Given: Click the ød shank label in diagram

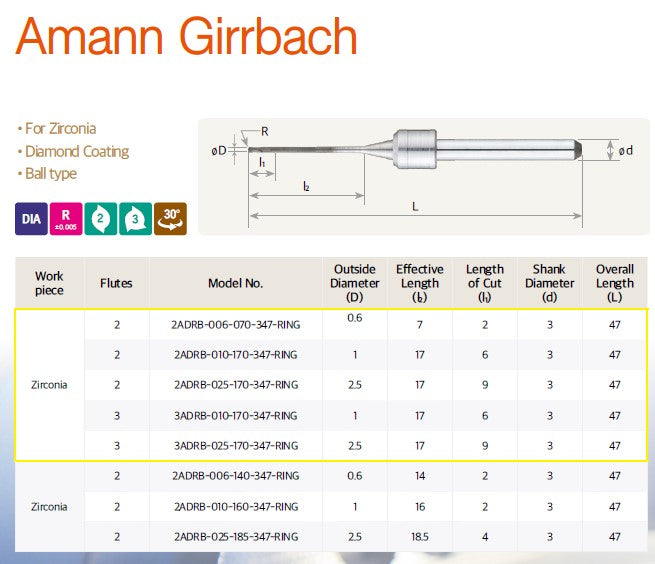Looking at the screenshot, I should (625, 150).
